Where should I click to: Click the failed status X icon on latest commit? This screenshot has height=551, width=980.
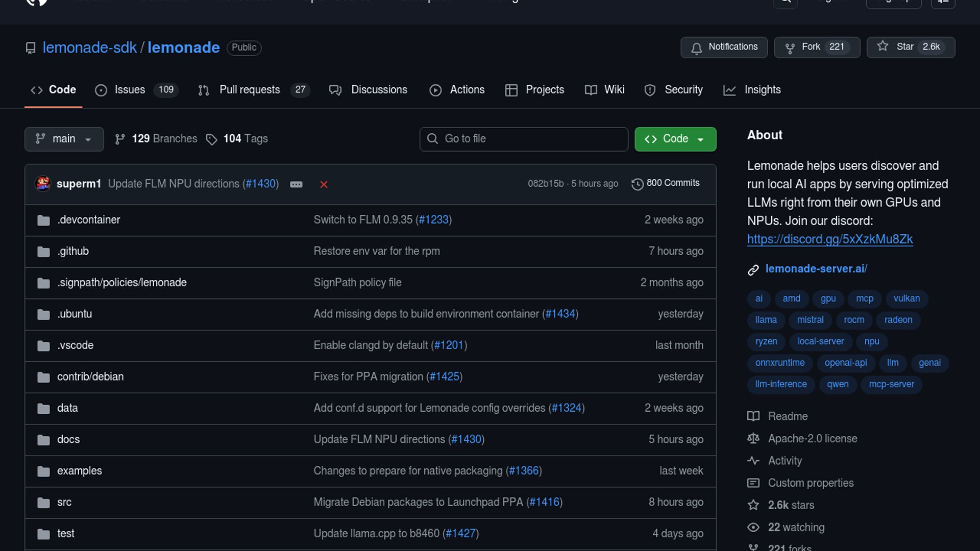coord(324,184)
